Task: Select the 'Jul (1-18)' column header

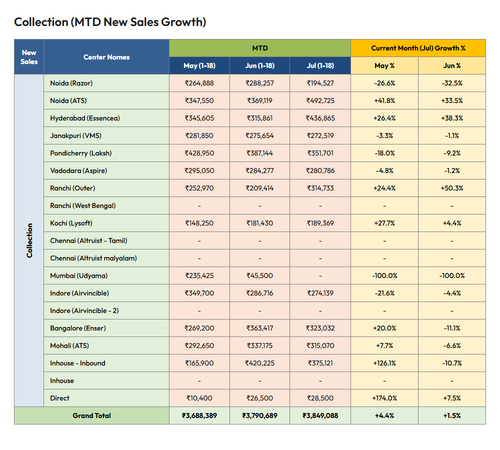Action: coord(320,66)
